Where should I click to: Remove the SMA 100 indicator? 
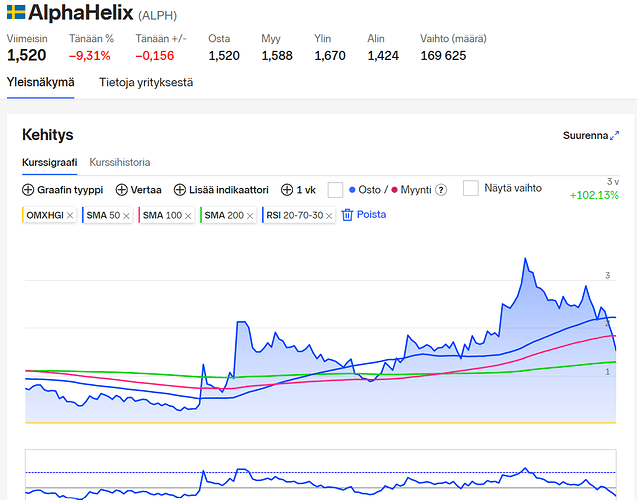188,216
